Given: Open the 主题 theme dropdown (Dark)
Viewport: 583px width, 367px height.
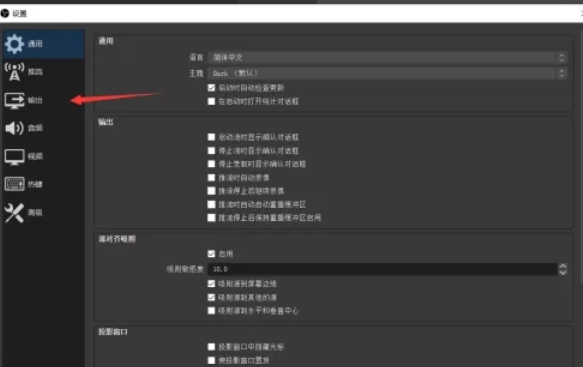Looking at the screenshot, I should click(x=387, y=73).
